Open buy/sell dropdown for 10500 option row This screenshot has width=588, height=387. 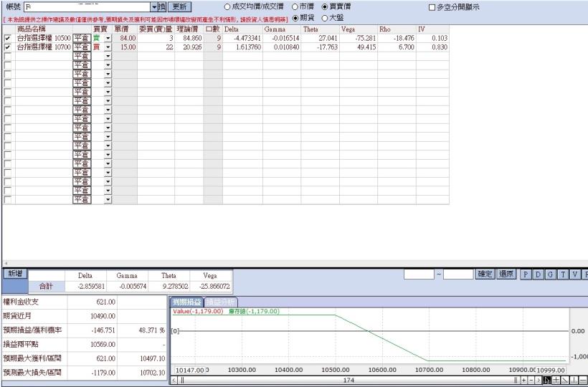click(x=108, y=38)
